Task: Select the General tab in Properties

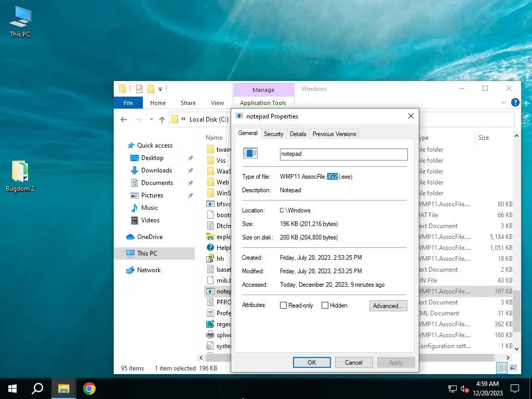Action: 248,133
